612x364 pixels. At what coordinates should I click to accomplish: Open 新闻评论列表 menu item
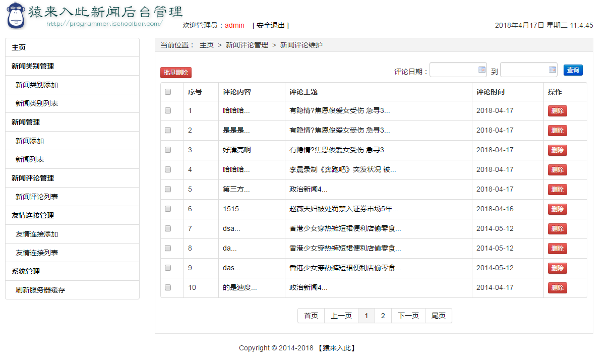tap(72, 197)
